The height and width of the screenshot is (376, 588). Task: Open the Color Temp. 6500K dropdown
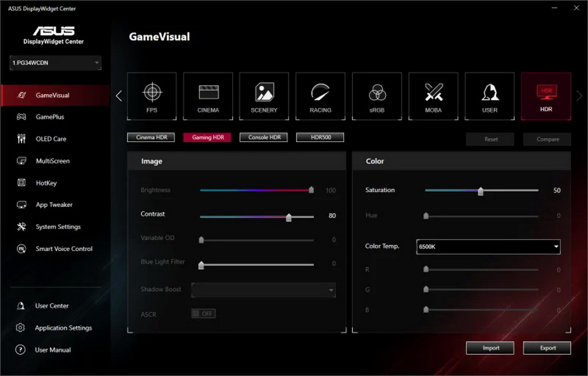488,247
